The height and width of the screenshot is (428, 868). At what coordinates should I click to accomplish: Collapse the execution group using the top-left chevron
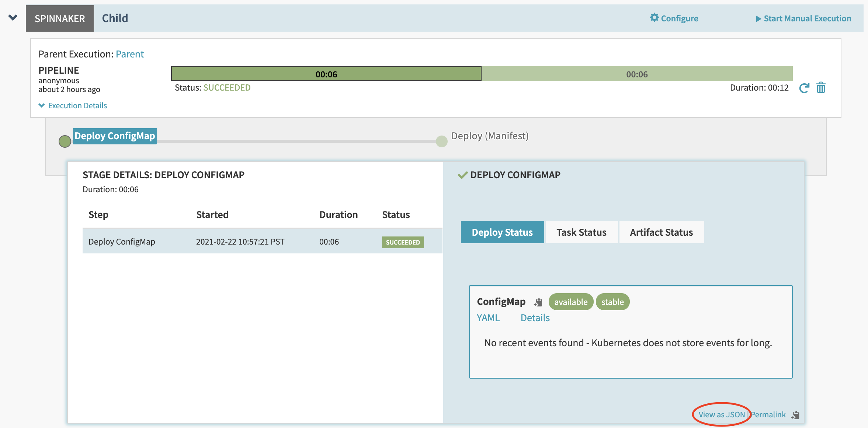[13, 17]
